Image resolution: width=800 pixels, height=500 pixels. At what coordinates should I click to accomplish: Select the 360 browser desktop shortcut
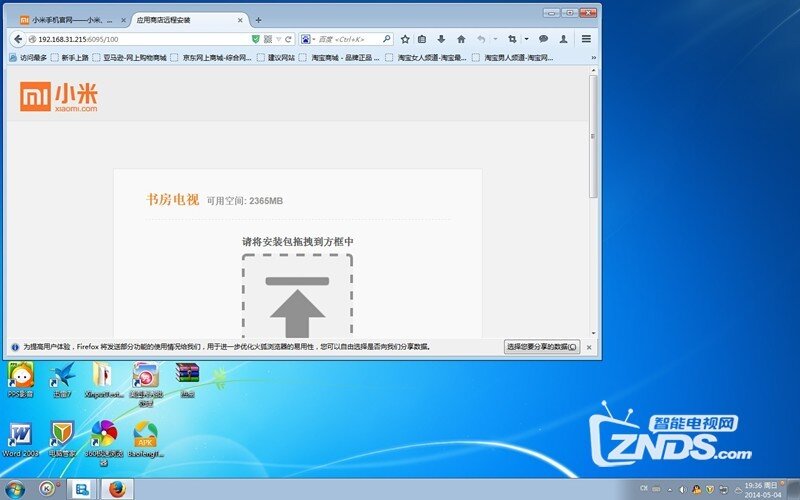point(104,443)
